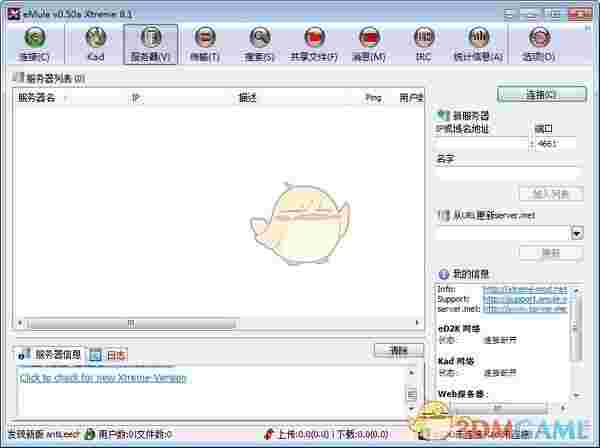The image size is (600, 448).
Task: Click the 清除 clear button
Action: (x=399, y=350)
